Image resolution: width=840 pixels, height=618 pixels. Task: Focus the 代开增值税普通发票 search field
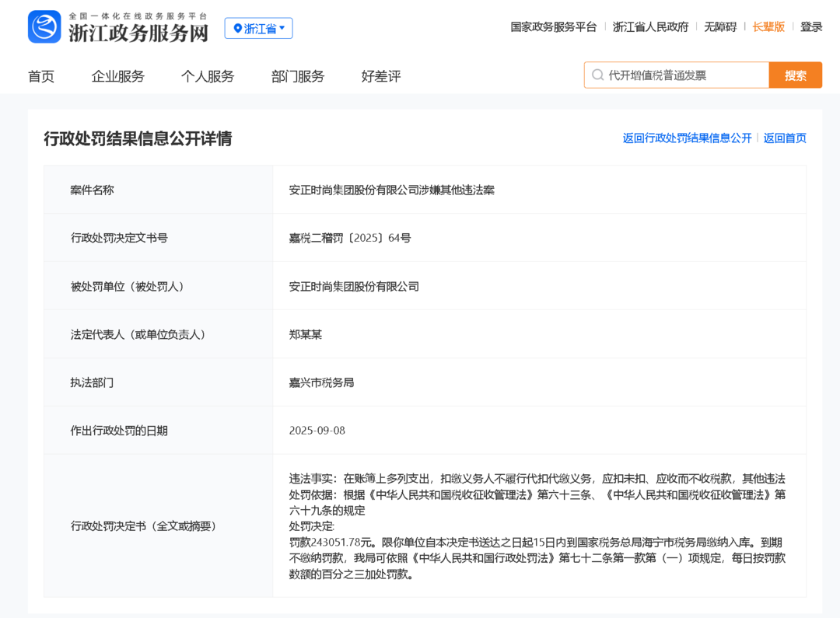click(684, 75)
